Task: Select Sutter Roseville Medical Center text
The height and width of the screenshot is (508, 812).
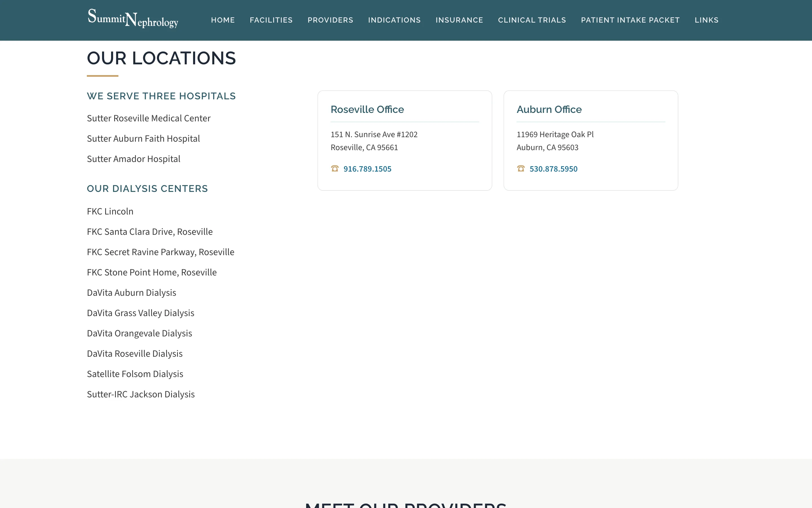Action: click(x=149, y=118)
